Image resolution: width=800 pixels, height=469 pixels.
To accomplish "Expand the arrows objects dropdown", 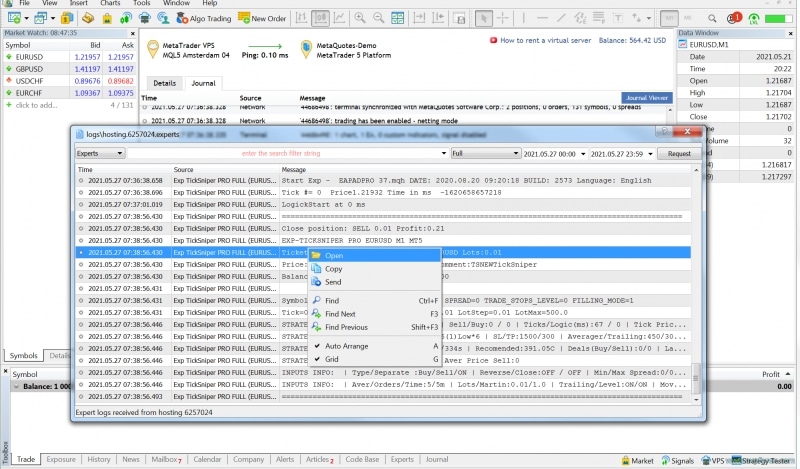I will 649,18.
